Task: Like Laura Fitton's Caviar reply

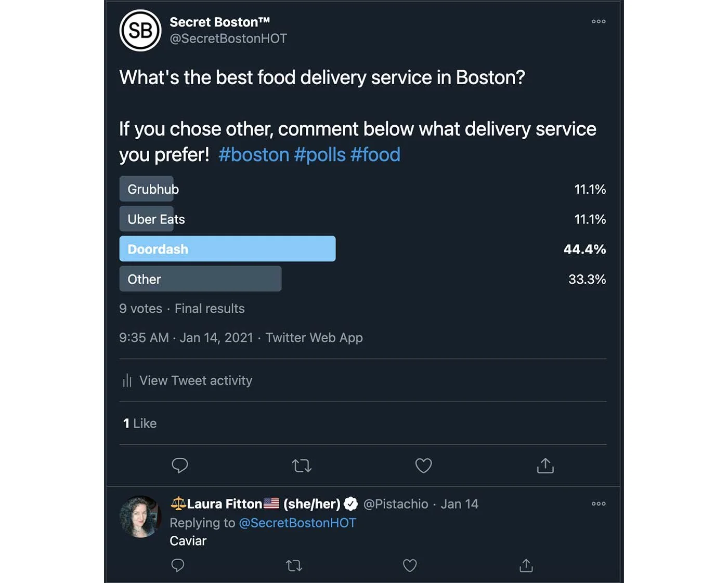Action: (x=410, y=565)
